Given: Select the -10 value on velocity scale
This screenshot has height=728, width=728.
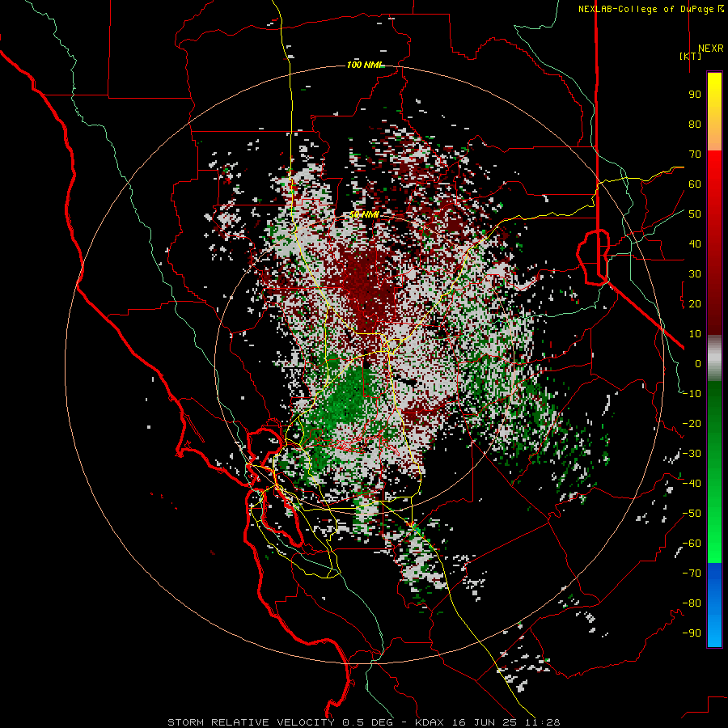Looking at the screenshot, I should [x=692, y=394].
